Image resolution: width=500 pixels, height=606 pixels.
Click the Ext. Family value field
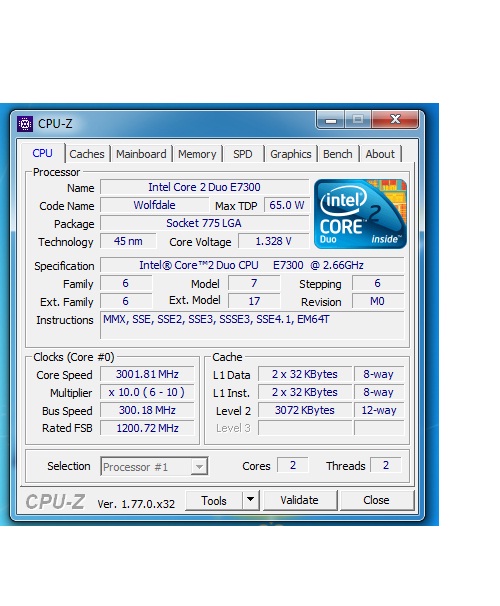[126, 301]
